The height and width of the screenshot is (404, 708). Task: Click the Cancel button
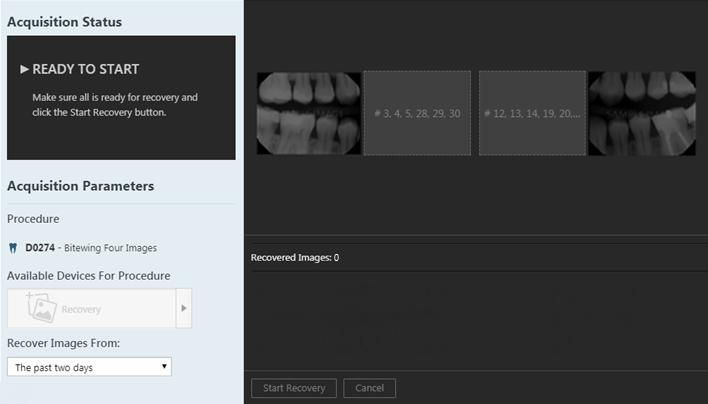tap(369, 388)
